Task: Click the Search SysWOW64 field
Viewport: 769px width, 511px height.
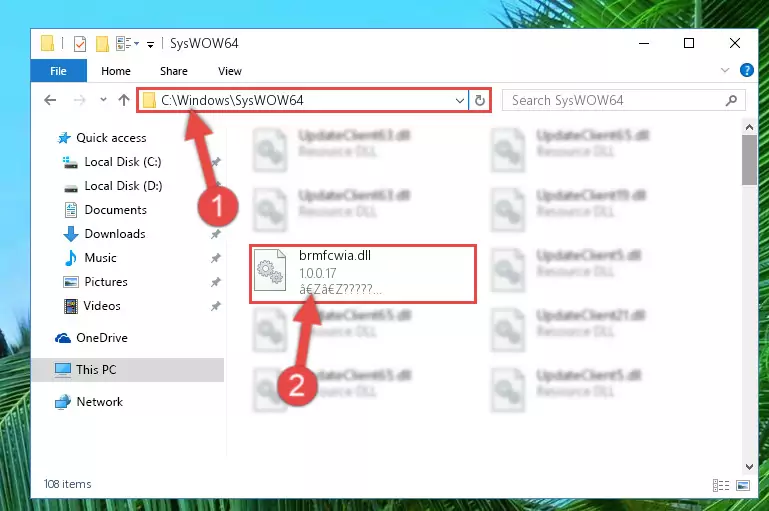Action: click(624, 101)
